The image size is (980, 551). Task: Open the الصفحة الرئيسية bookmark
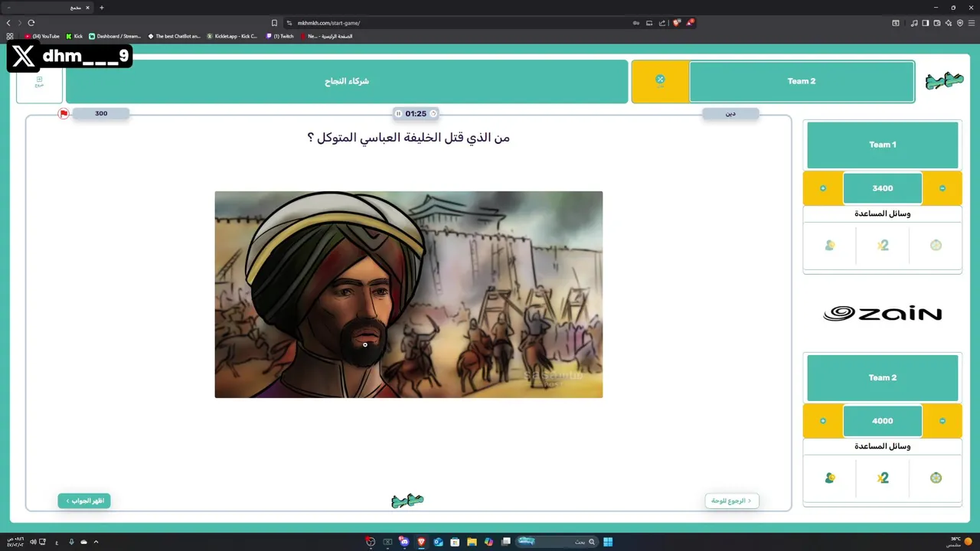[x=327, y=36]
